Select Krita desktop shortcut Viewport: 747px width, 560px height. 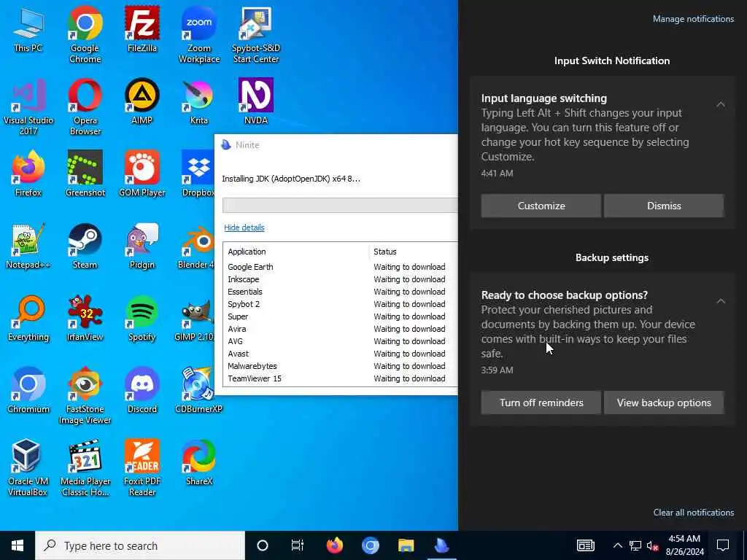point(199,101)
